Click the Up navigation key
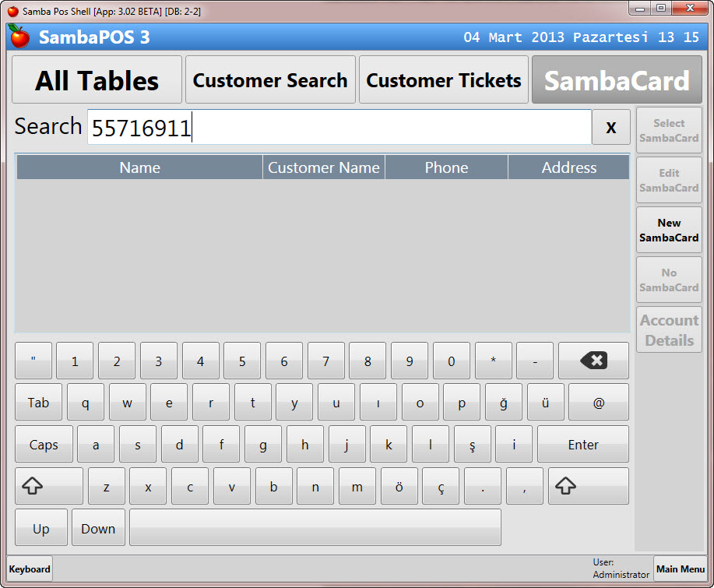This screenshot has height=588, width=714. (41, 529)
